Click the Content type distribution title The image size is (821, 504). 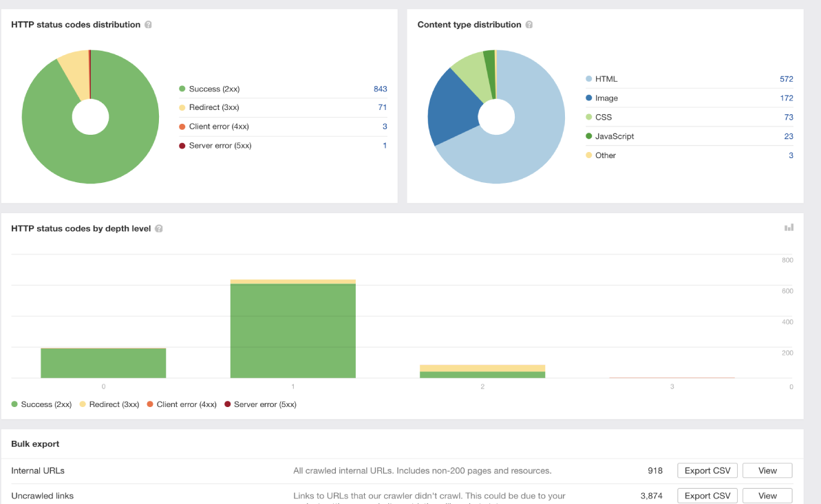tap(469, 25)
